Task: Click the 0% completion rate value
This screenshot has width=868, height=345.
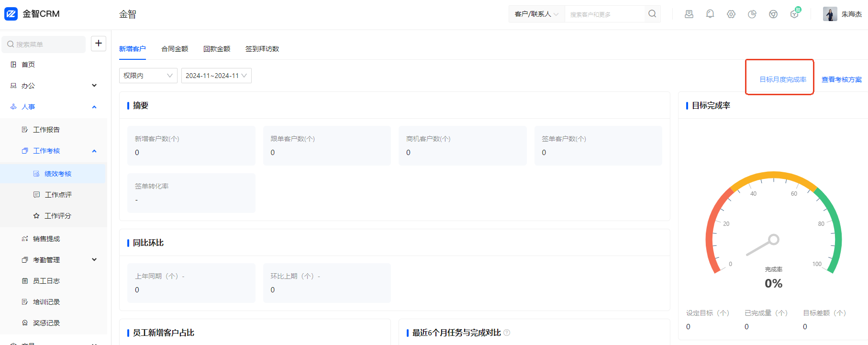Action: 774,283
